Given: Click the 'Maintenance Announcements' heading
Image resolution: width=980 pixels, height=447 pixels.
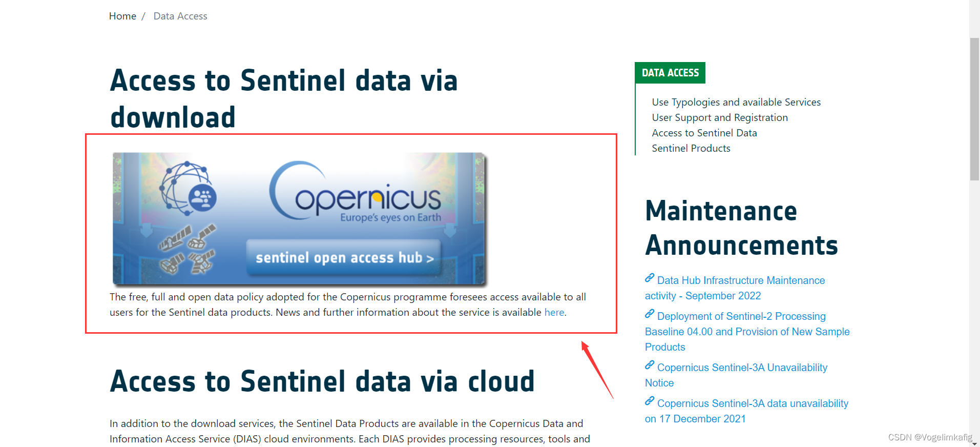Looking at the screenshot, I should (741, 228).
